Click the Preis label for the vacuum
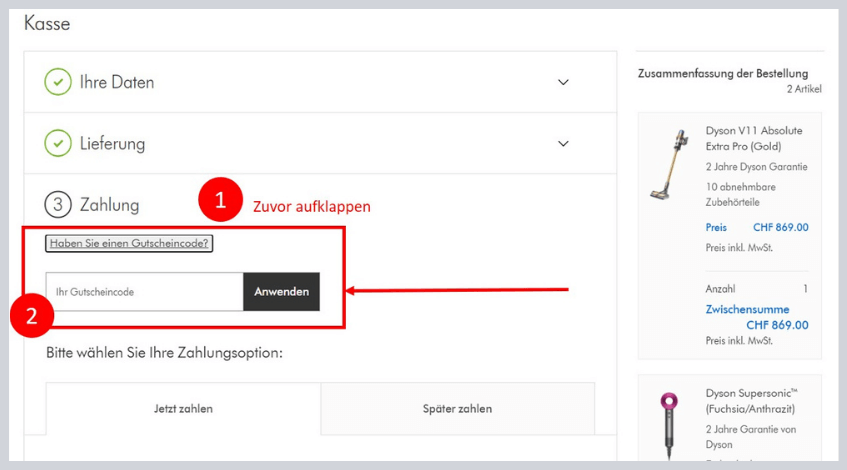 pos(716,227)
